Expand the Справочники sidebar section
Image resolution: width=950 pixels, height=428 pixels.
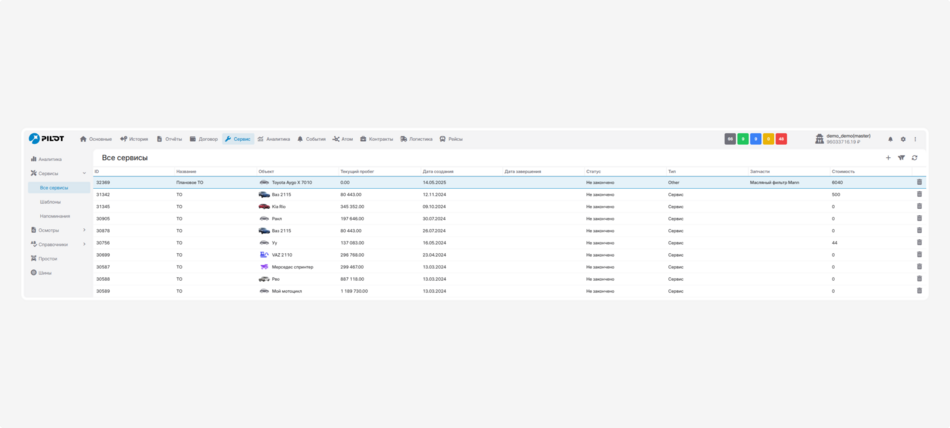tap(84, 244)
